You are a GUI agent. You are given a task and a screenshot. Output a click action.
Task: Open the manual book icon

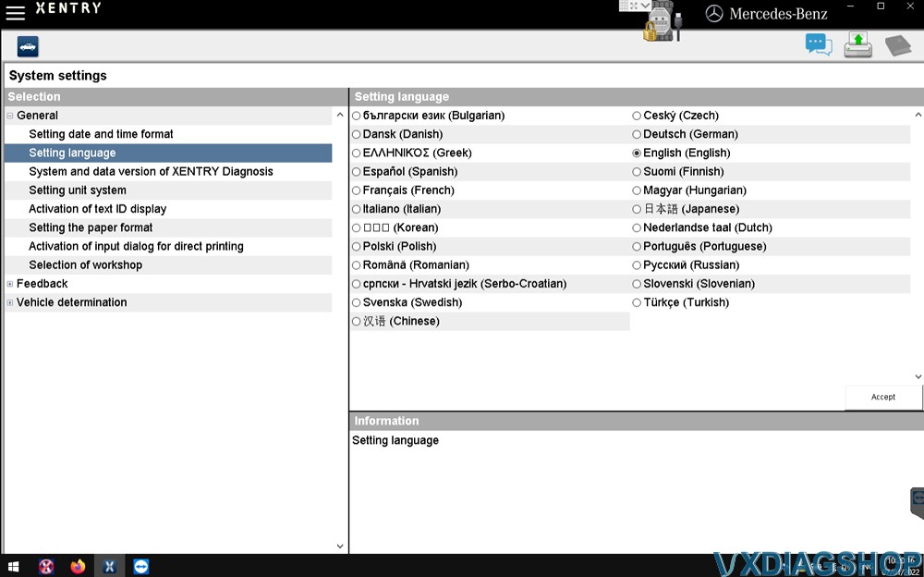tap(898, 45)
